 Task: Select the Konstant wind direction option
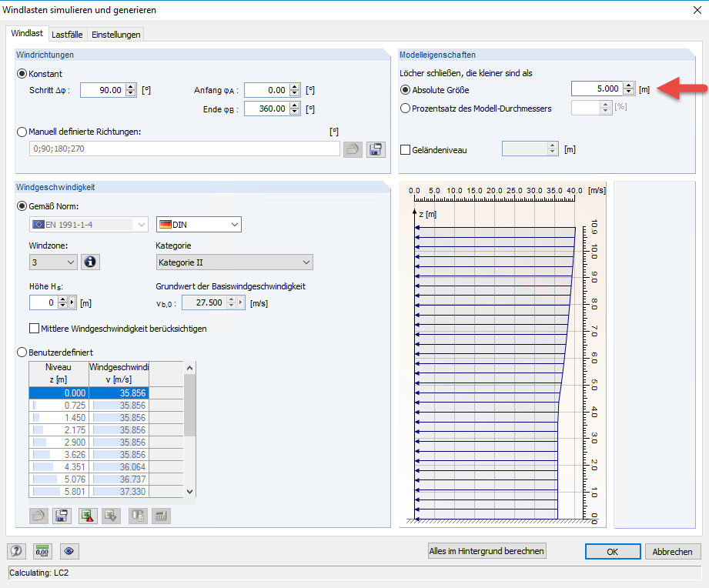click(x=23, y=74)
